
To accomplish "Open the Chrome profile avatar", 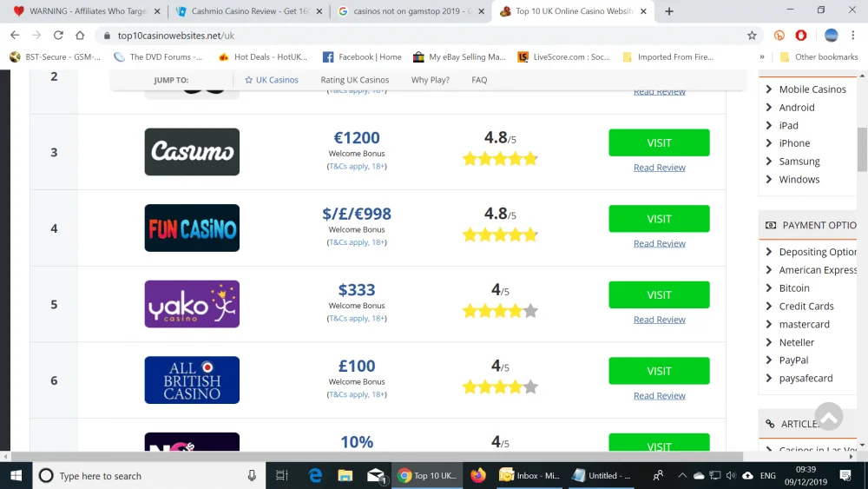I will click(831, 36).
